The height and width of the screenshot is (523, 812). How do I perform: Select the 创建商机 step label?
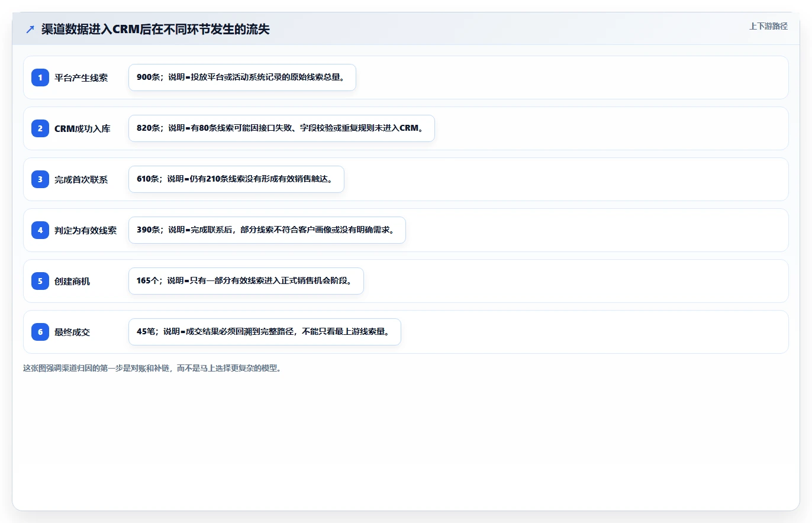[72, 281]
